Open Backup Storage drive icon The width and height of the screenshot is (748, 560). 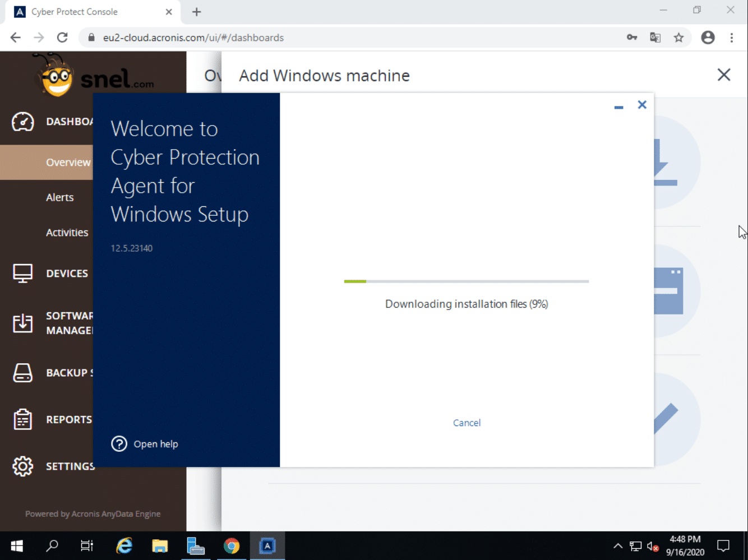22,373
